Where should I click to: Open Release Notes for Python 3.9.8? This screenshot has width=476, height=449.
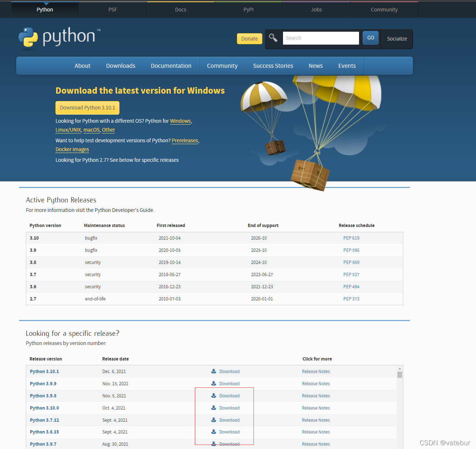(316, 396)
